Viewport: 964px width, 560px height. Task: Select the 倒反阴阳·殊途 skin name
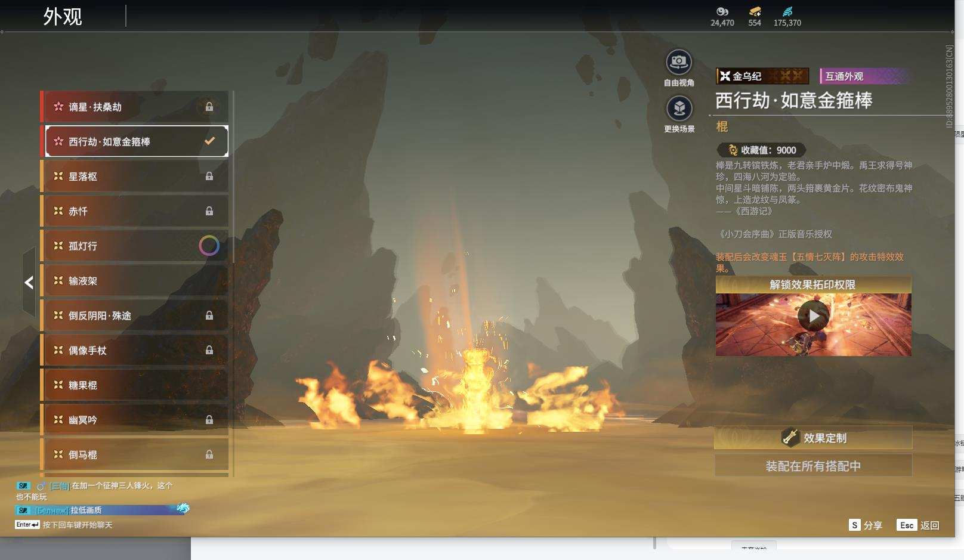tap(100, 315)
